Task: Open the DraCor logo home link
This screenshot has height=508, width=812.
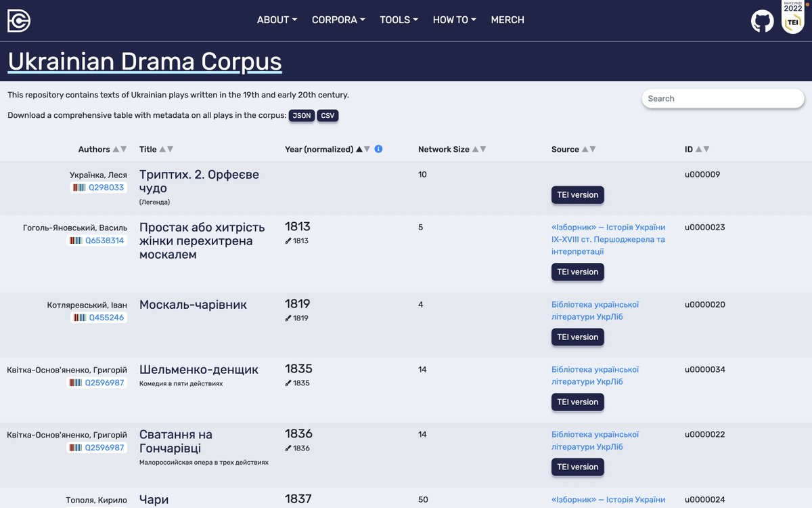Action: pos(19,20)
